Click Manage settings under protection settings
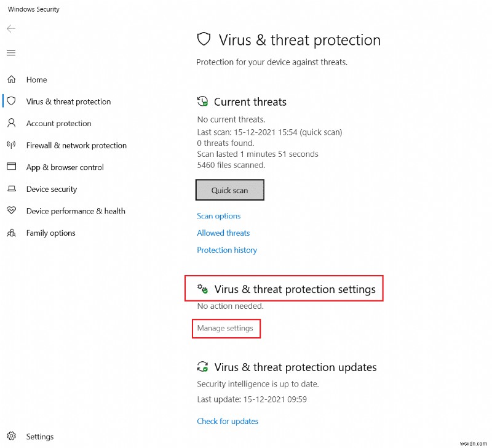The width and height of the screenshot is (492, 448). pos(226,328)
